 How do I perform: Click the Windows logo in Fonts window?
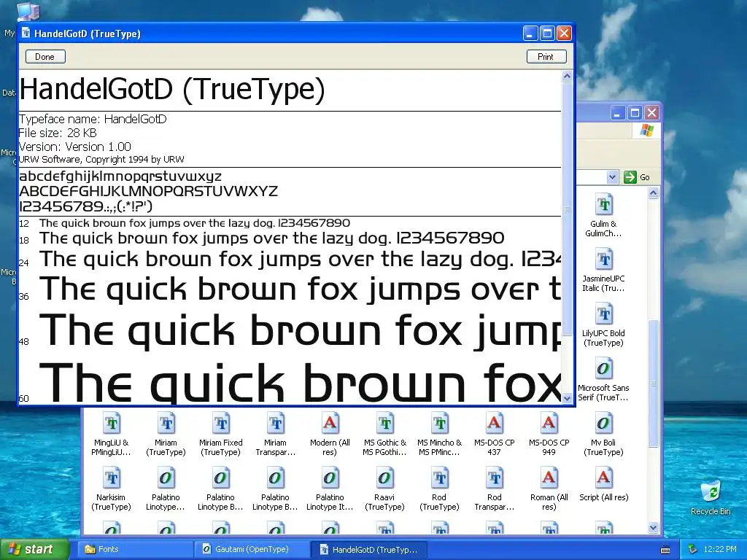[647, 131]
